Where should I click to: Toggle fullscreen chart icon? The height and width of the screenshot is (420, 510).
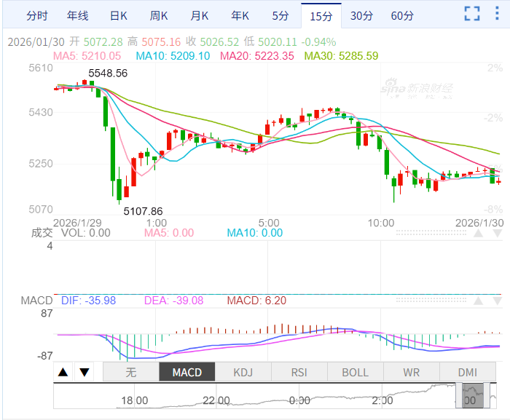click(x=472, y=14)
